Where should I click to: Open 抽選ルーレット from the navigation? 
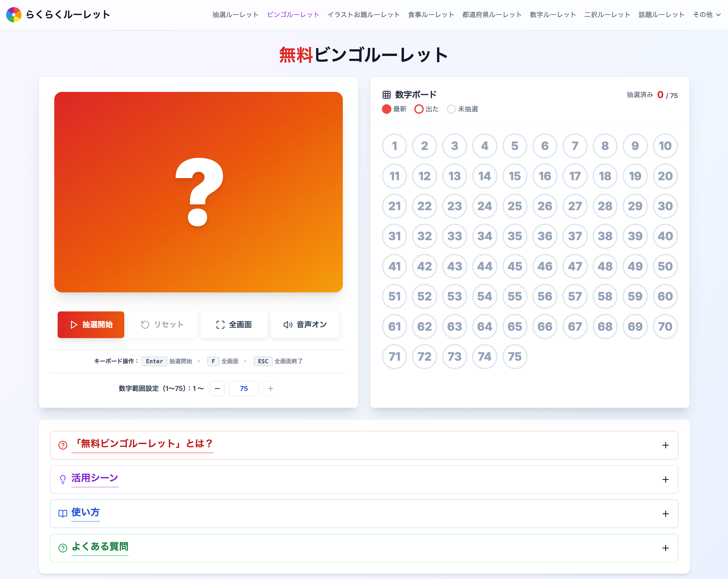[x=235, y=15]
